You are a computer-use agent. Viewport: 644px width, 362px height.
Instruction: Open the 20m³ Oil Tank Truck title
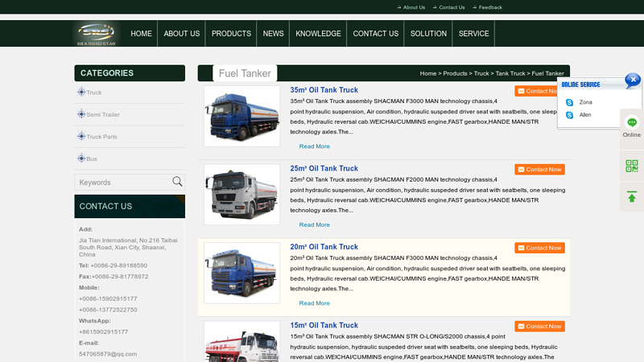pyautogui.click(x=324, y=247)
